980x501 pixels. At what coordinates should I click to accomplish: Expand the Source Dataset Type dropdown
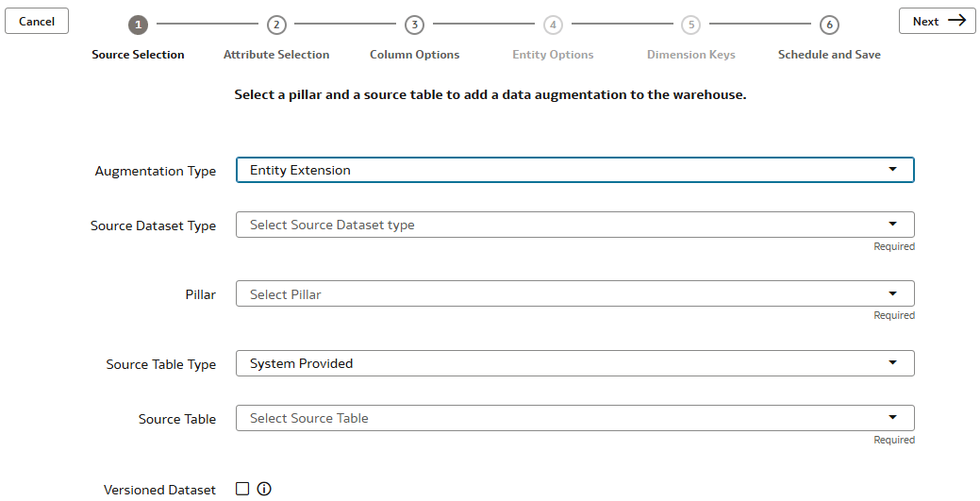[x=573, y=225]
